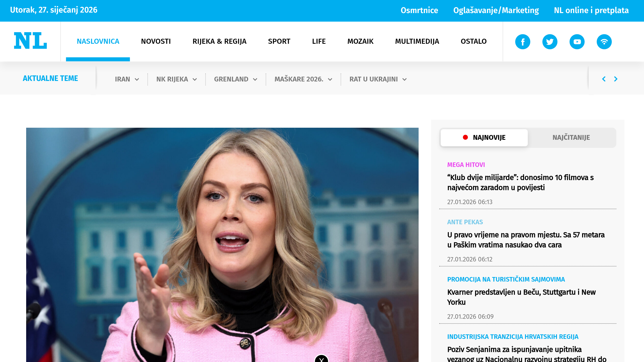Open the Sport menu item
This screenshot has width=644, height=362.
(x=279, y=41)
